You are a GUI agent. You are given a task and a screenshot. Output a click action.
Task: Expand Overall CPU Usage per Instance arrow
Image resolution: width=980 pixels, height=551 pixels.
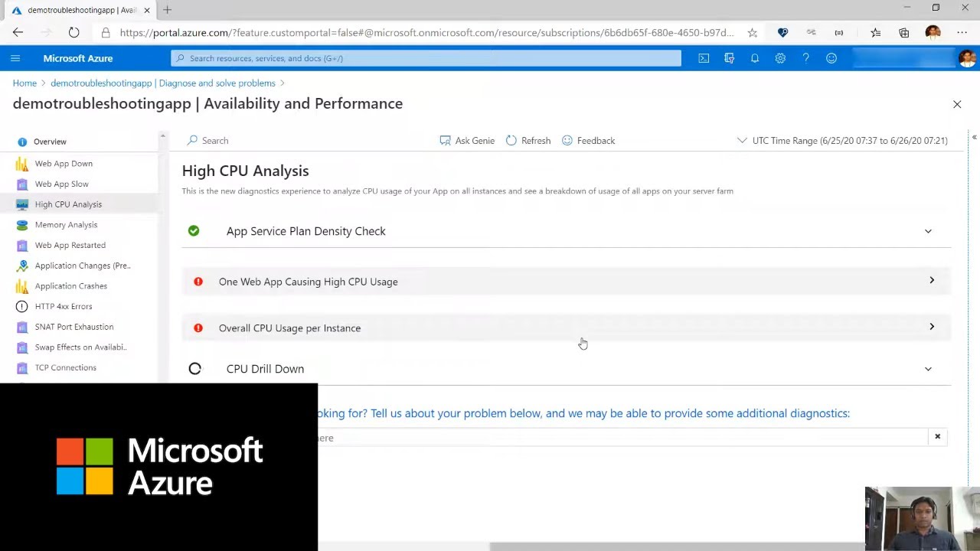pyautogui.click(x=932, y=327)
